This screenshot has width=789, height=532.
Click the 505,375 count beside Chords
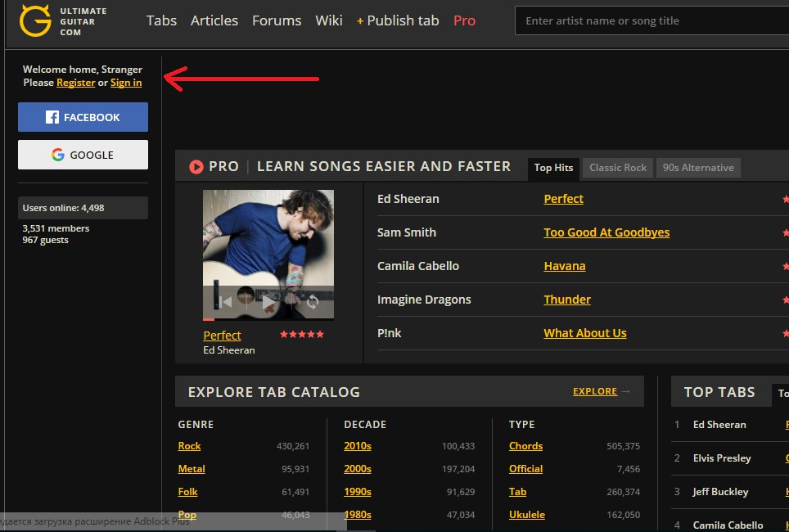(x=624, y=446)
